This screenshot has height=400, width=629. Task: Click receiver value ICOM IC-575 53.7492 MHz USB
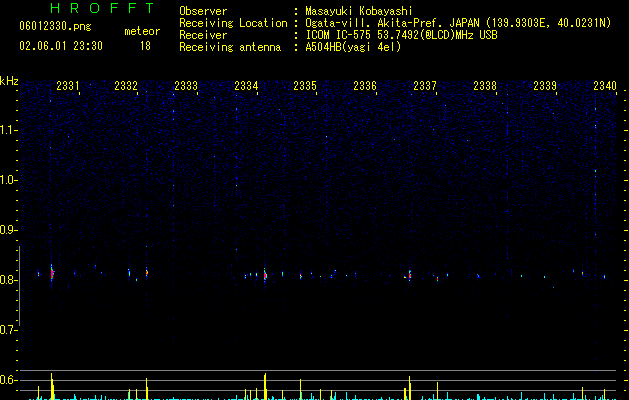(x=402, y=35)
